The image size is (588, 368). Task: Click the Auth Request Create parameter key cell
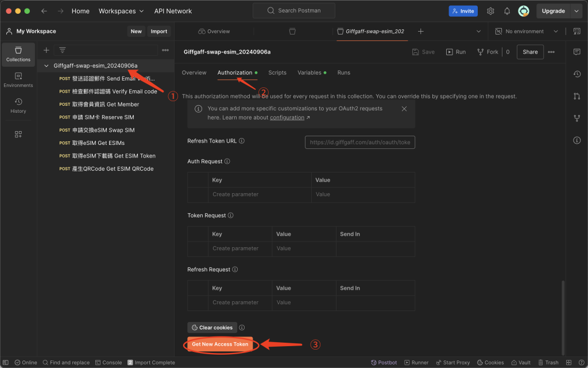click(x=260, y=194)
